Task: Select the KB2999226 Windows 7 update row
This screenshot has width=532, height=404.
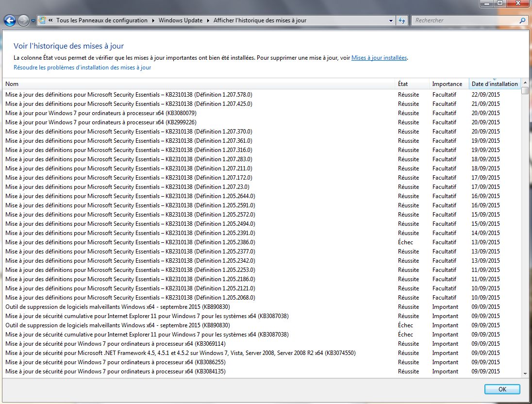Action: tap(261, 122)
